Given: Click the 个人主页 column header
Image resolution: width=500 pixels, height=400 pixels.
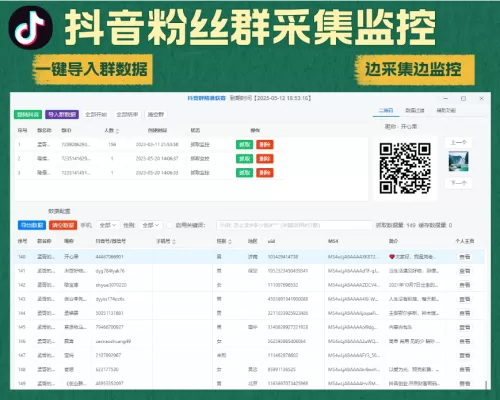Looking at the screenshot, I should pos(465,241).
